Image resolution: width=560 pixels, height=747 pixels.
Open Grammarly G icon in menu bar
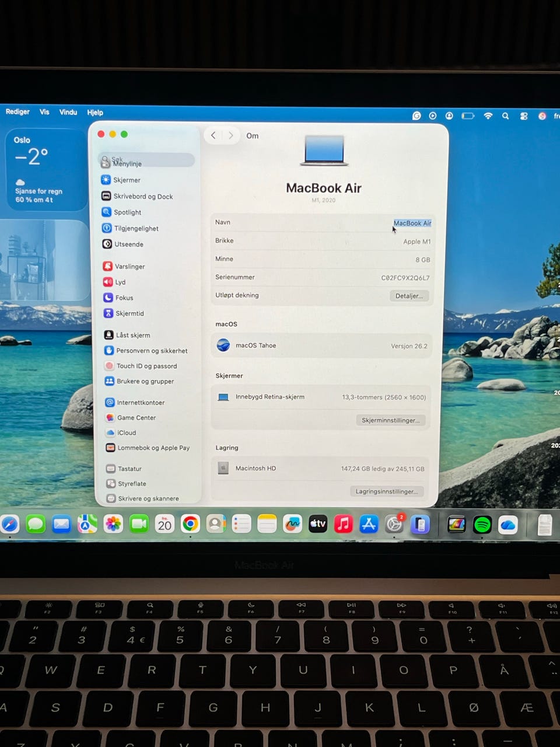(416, 116)
